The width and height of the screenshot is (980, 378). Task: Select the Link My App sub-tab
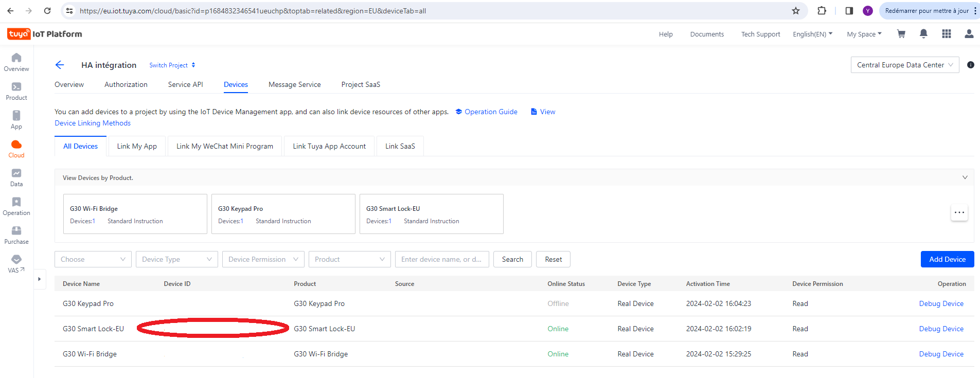[x=137, y=146]
